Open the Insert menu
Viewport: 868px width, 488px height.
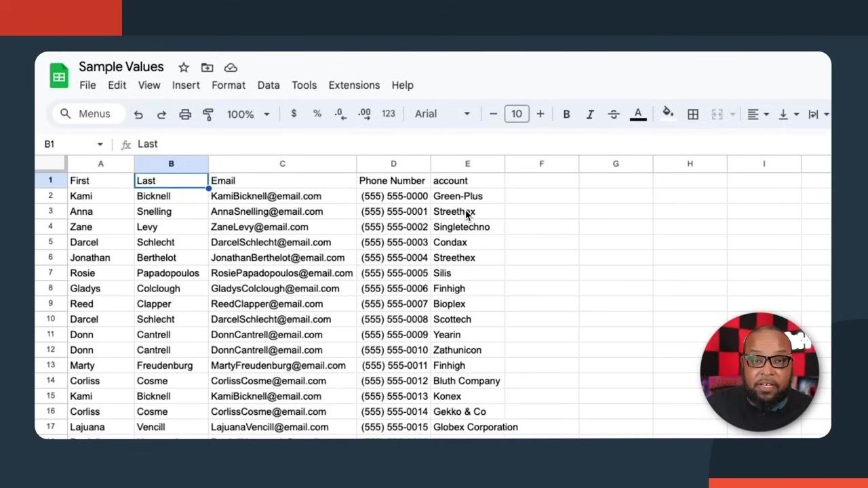pos(186,85)
